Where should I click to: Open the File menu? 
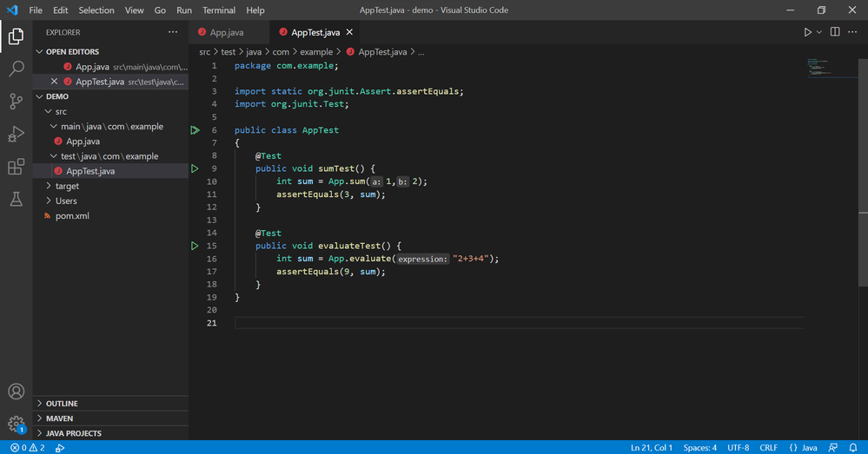[x=36, y=10]
